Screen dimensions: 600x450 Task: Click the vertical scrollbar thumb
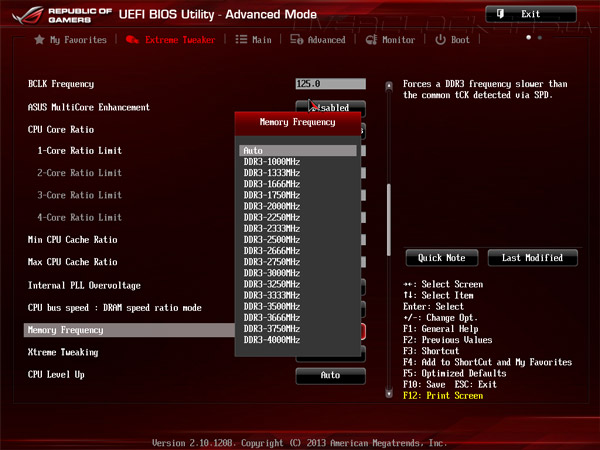pyautogui.click(x=389, y=220)
